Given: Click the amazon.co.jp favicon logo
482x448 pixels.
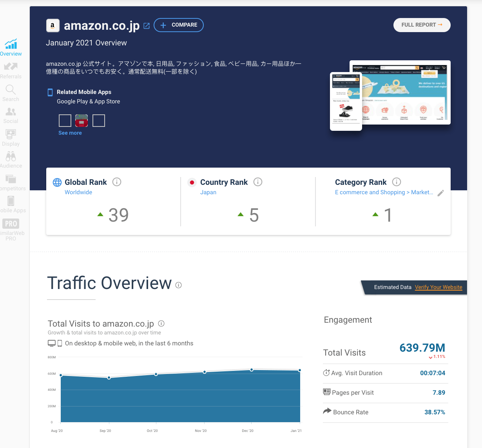Looking at the screenshot, I should [53, 25].
